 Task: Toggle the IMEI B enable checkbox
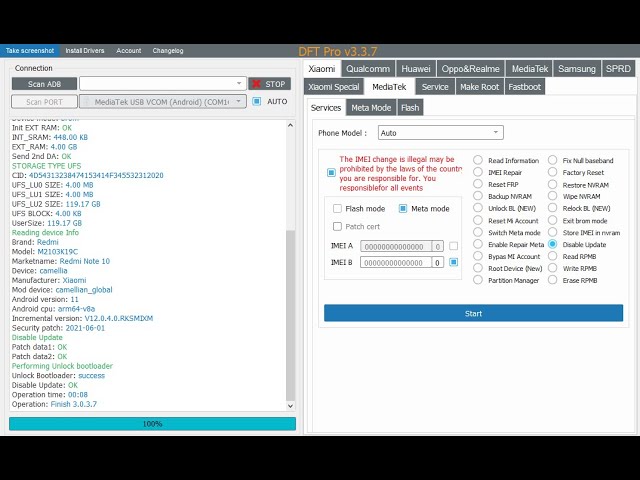(x=454, y=262)
